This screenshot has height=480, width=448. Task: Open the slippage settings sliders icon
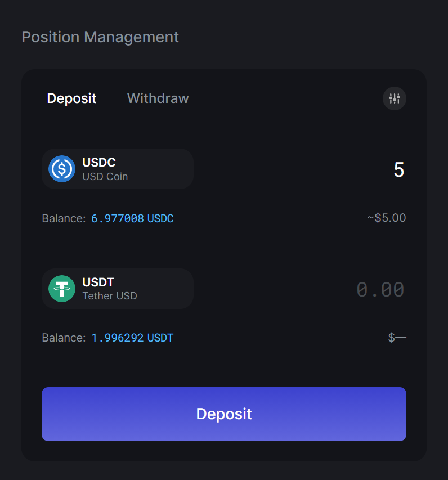pos(394,98)
